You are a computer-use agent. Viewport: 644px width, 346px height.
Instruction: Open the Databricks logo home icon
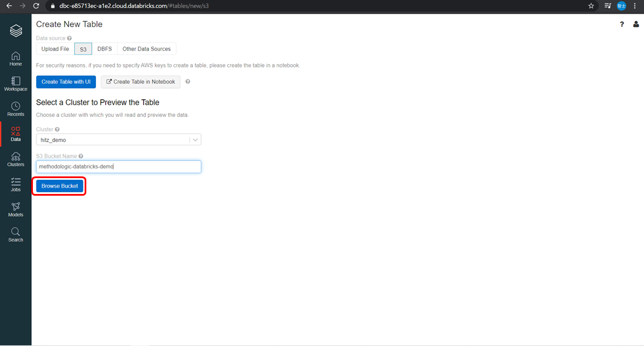[x=15, y=31]
